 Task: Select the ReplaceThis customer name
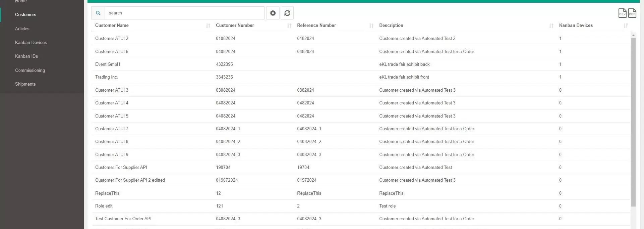(107, 193)
